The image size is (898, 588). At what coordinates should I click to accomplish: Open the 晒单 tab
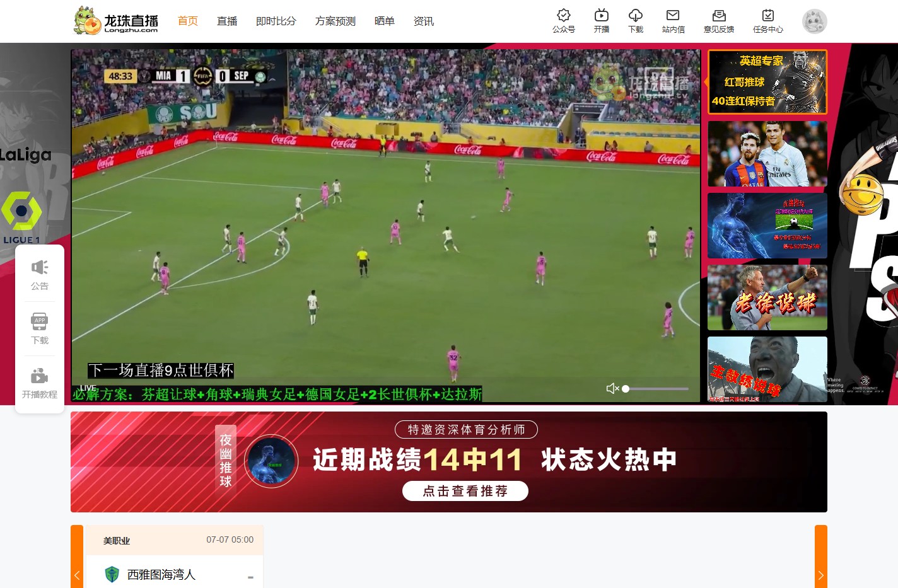point(385,21)
